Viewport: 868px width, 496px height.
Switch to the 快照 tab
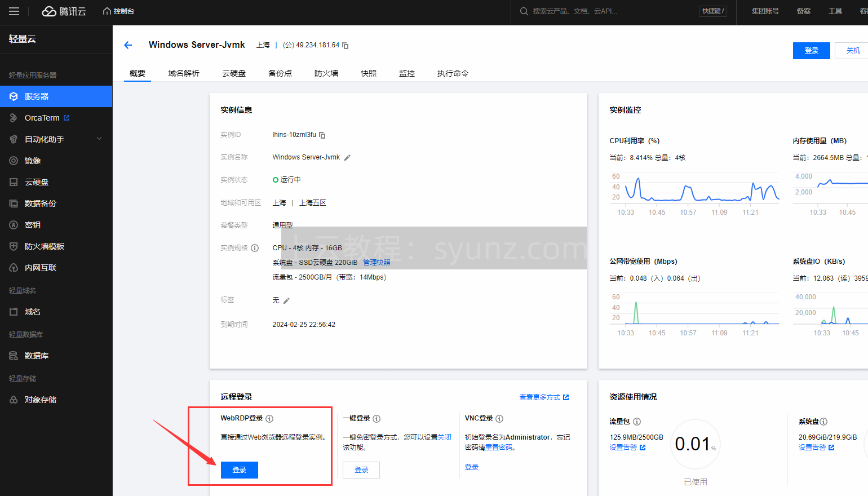tap(369, 73)
